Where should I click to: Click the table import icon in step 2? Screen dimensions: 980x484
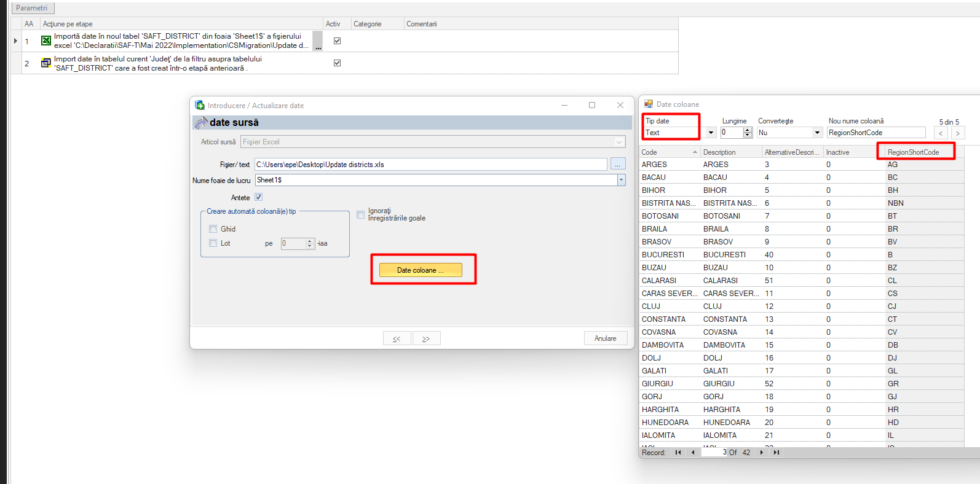coord(46,63)
